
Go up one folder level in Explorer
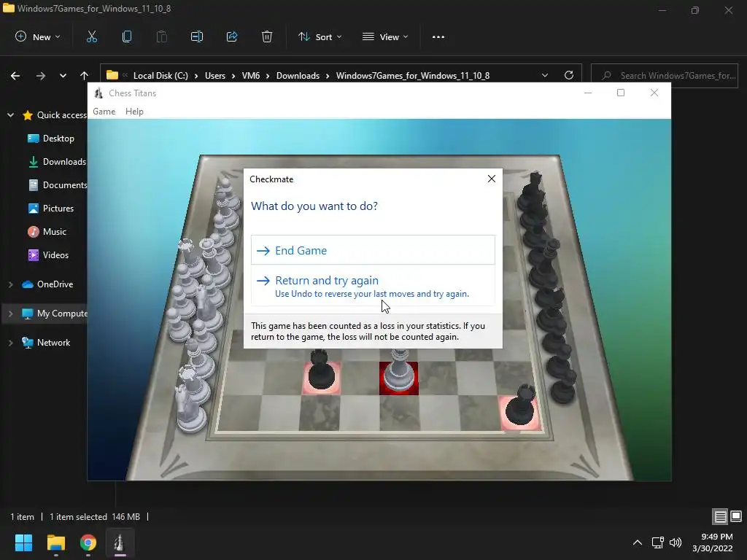coord(85,76)
